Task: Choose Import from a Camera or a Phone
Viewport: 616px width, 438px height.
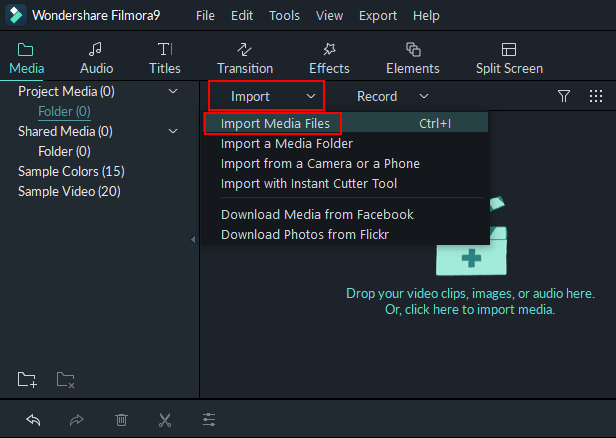Action: coord(346,163)
